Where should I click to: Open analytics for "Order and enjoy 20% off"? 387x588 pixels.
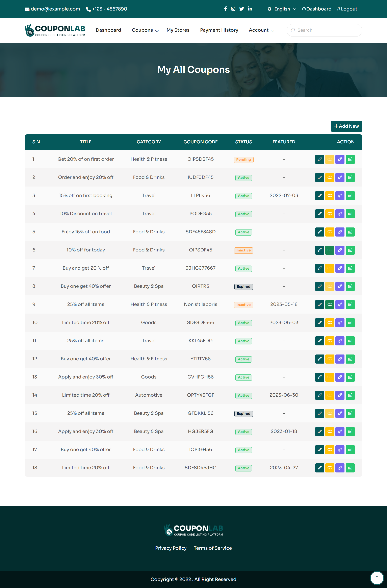350,177
